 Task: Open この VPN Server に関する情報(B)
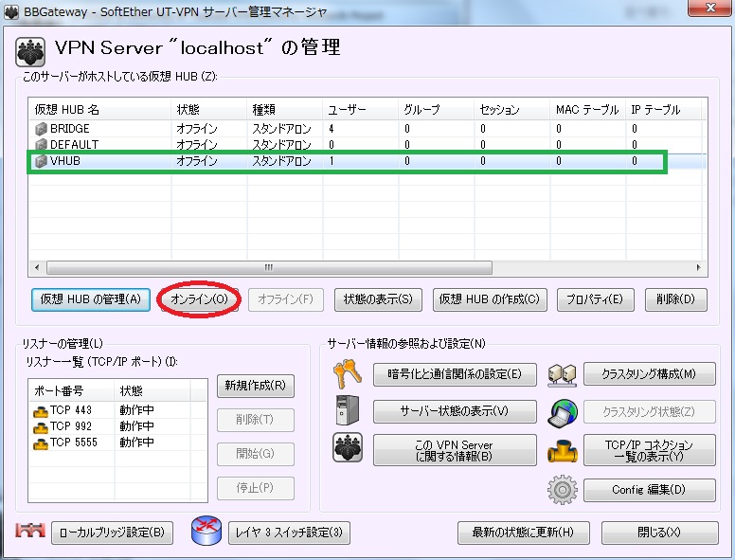coord(455,450)
